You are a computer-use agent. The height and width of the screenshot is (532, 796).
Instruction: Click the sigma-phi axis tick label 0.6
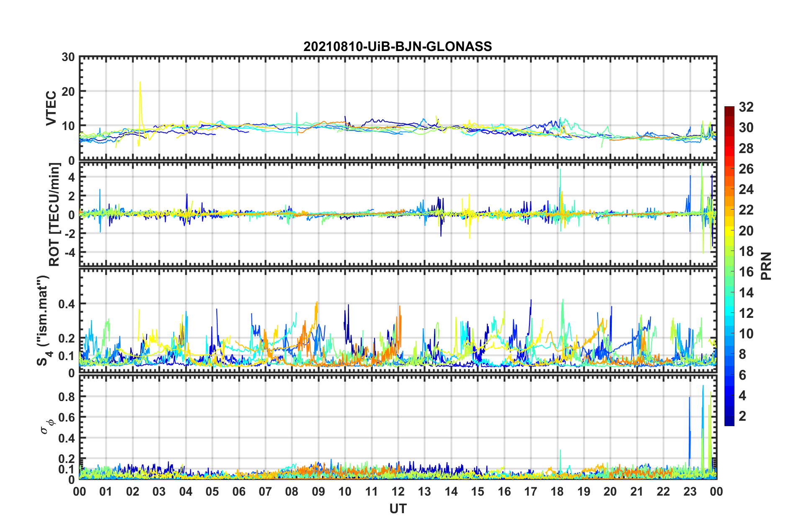click(67, 417)
